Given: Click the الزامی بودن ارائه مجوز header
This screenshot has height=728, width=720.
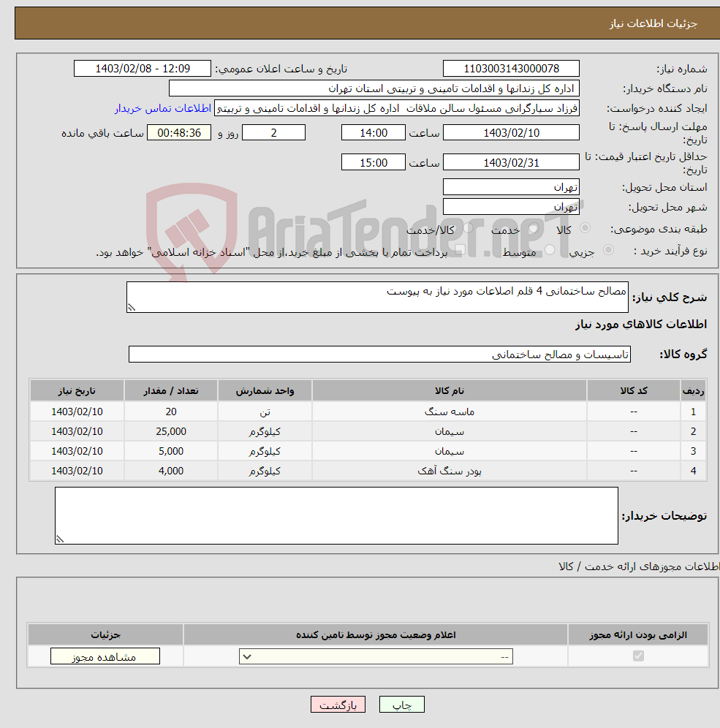Looking at the screenshot, I should coord(638,634).
